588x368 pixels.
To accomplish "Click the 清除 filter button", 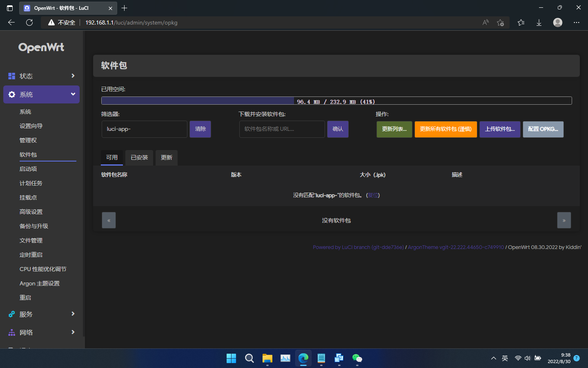I will (200, 129).
